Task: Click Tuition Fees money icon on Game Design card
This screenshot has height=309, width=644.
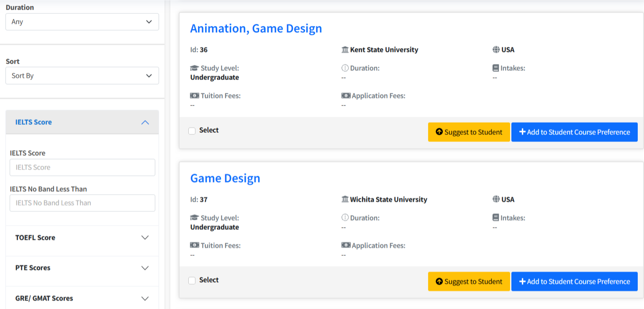Action: click(x=194, y=245)
